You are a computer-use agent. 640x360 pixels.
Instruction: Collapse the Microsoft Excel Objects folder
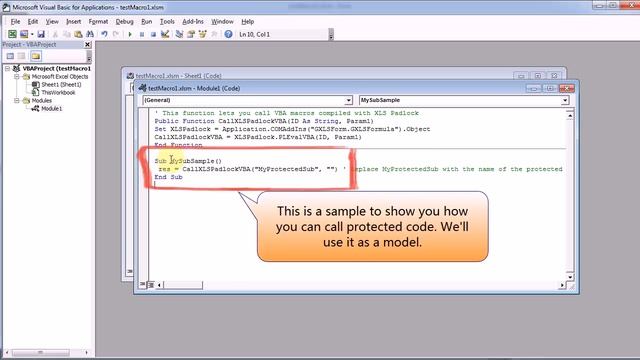(x=17, y=76)
